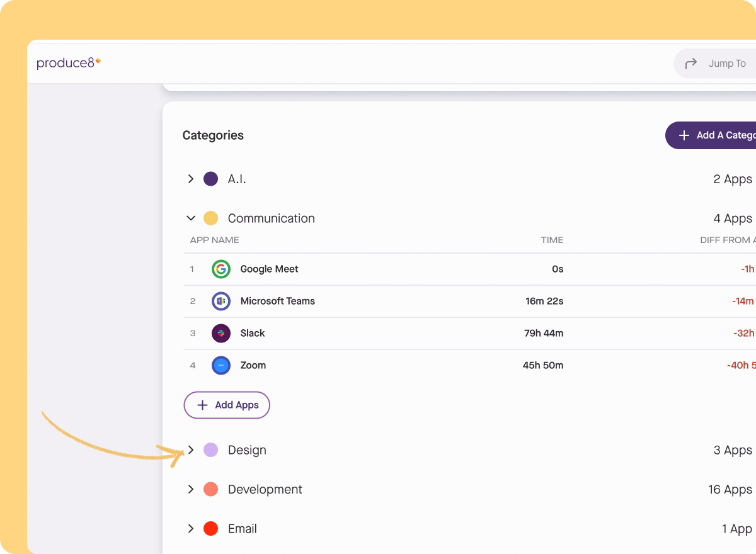Click the Design lavender color dot

point(211,450)
